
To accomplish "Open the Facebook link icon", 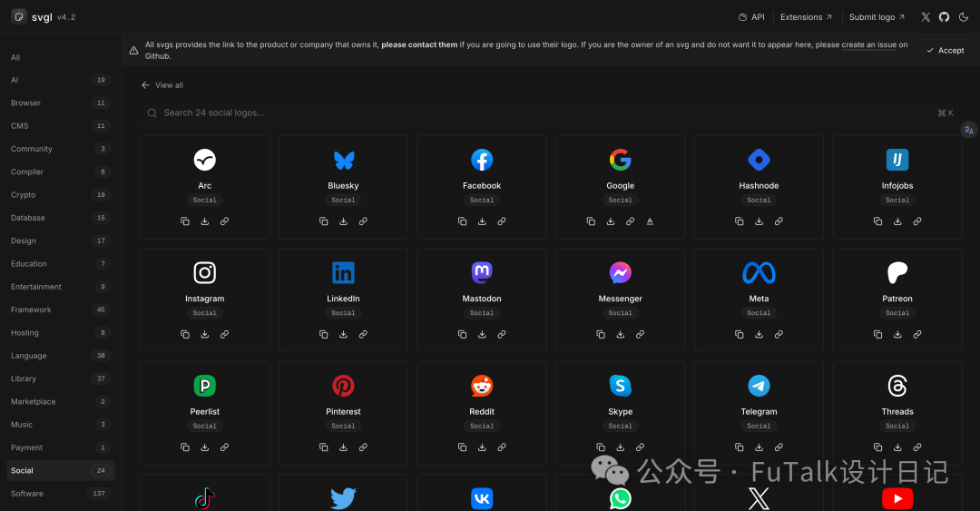I will tap(502, 221).
